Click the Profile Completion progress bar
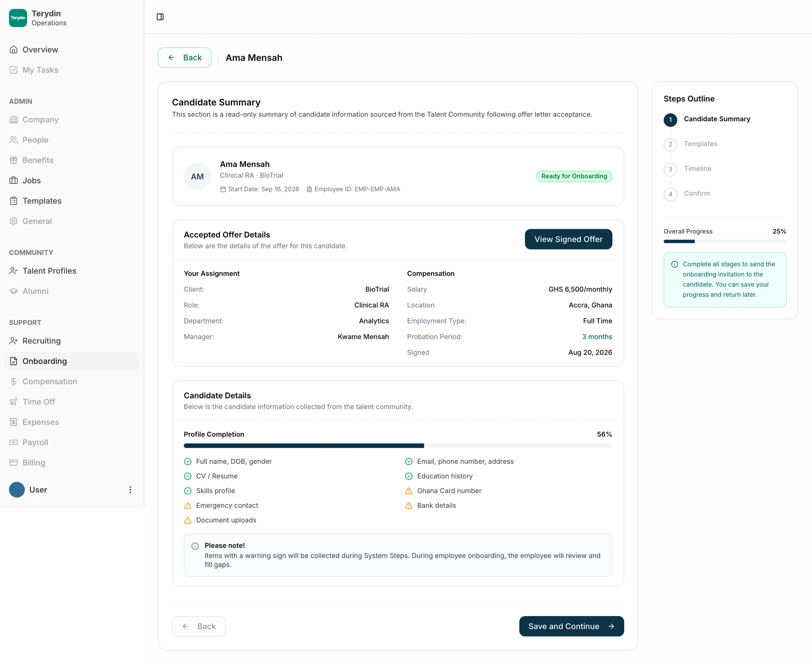Viewport: 812px width, 664px height. tap(398, 446)
